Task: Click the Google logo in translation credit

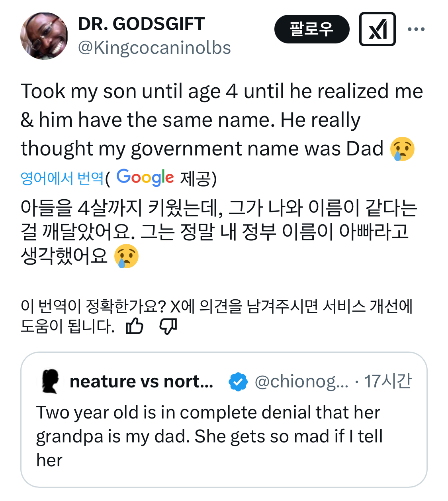Action: tap(145, 177)
